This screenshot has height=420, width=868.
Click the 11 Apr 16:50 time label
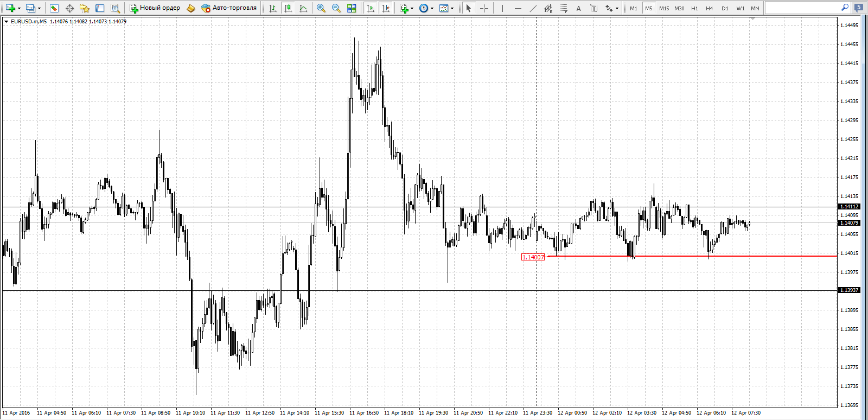[x=364, y=413]
